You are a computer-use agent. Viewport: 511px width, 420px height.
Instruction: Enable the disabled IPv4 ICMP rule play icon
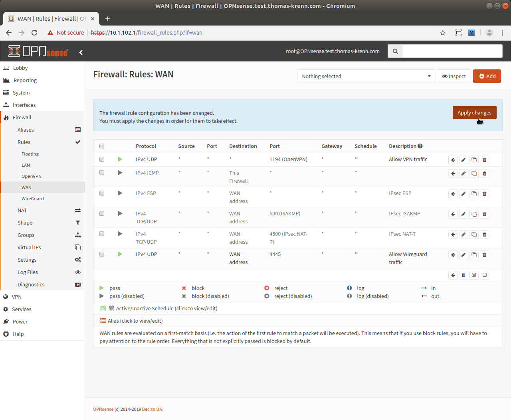[120, 173]
